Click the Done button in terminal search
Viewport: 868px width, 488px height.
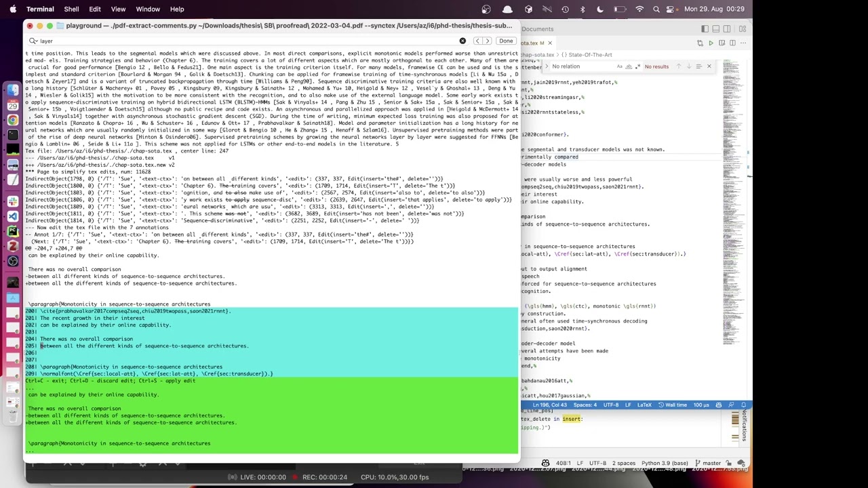(506, 41)
